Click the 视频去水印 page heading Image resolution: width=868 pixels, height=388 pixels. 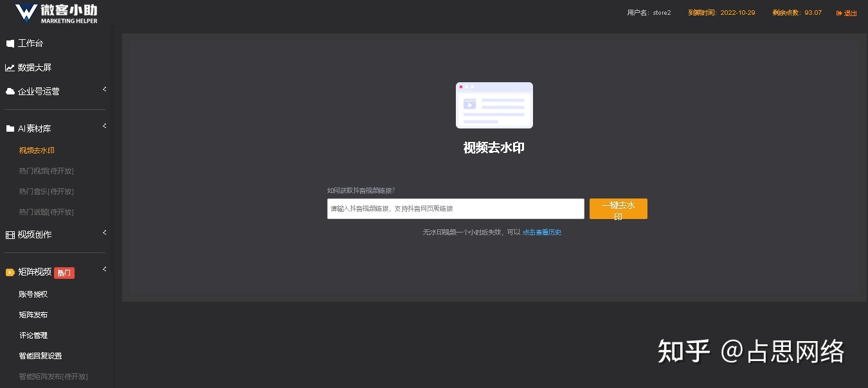tap(494, 148)
